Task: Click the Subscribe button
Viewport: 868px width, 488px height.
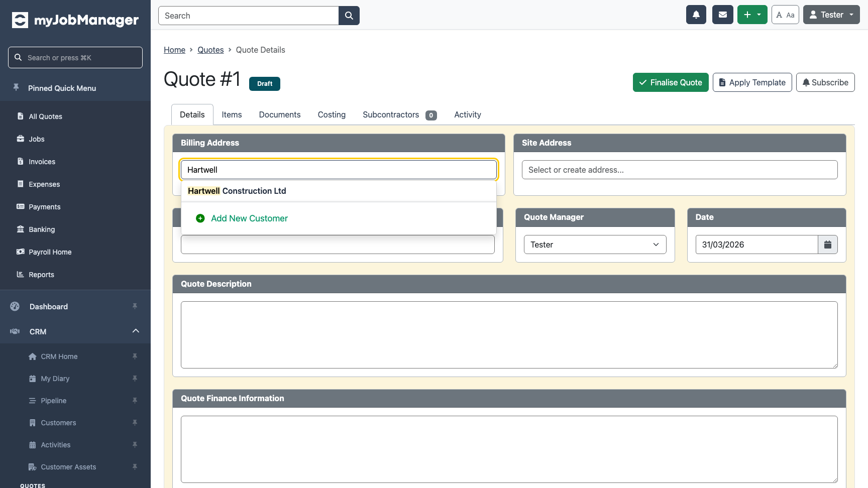Action: click(825, 82)
